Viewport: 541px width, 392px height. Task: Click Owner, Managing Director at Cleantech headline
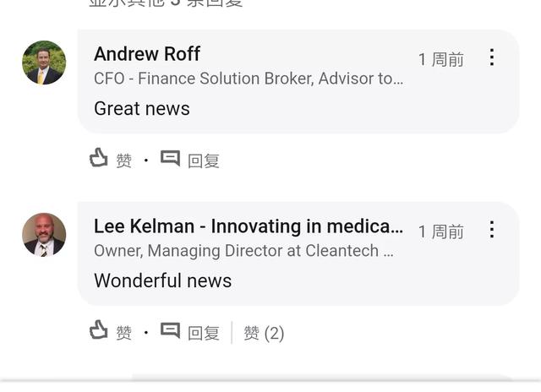[243, 251]
